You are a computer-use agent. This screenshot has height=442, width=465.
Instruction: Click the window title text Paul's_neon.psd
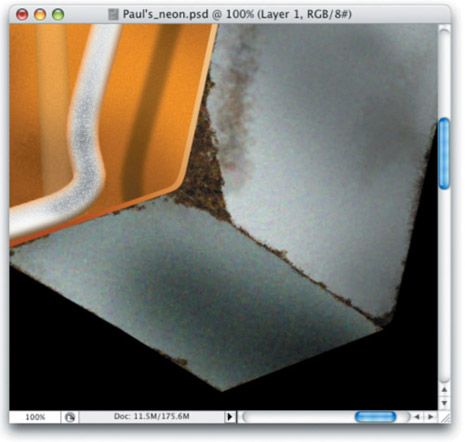point(166,14)
